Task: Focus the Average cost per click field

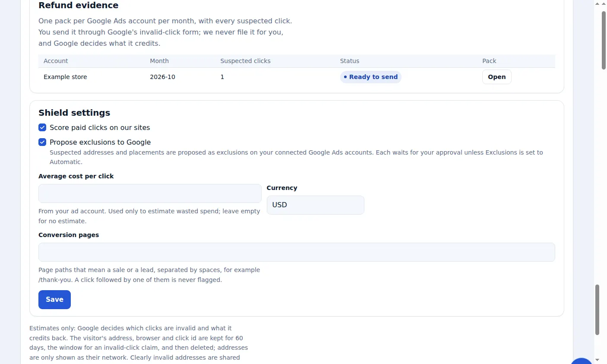Action: [x=150, y=193]
